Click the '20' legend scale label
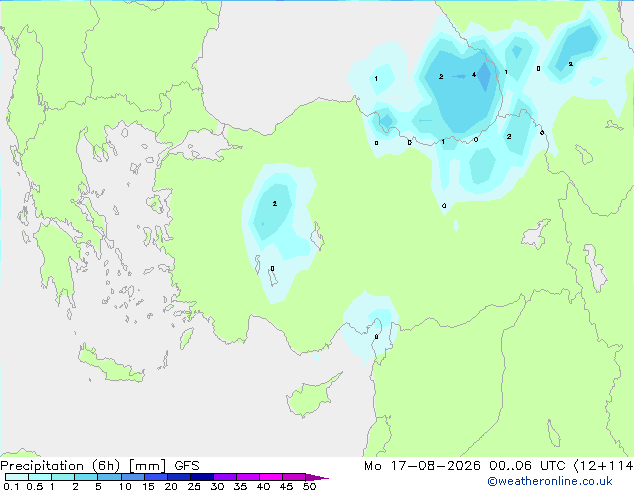The image size is (634, 490). click(171, 486)
